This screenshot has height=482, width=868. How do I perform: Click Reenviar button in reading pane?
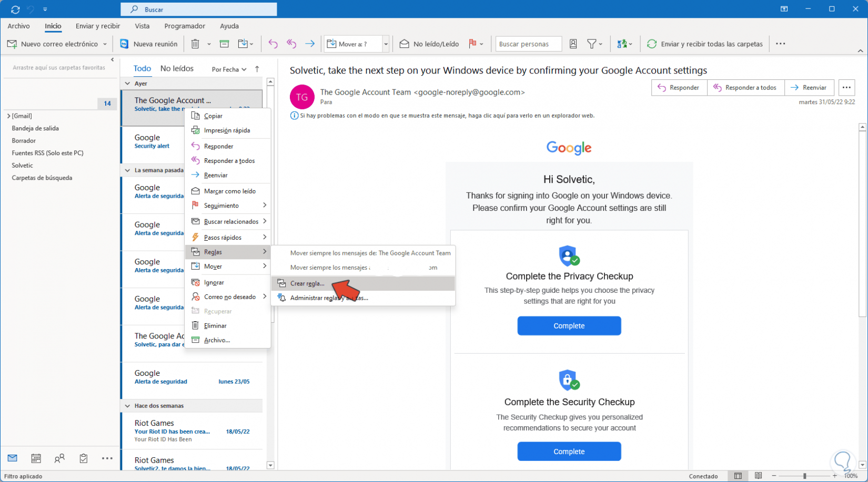point(809,88)
